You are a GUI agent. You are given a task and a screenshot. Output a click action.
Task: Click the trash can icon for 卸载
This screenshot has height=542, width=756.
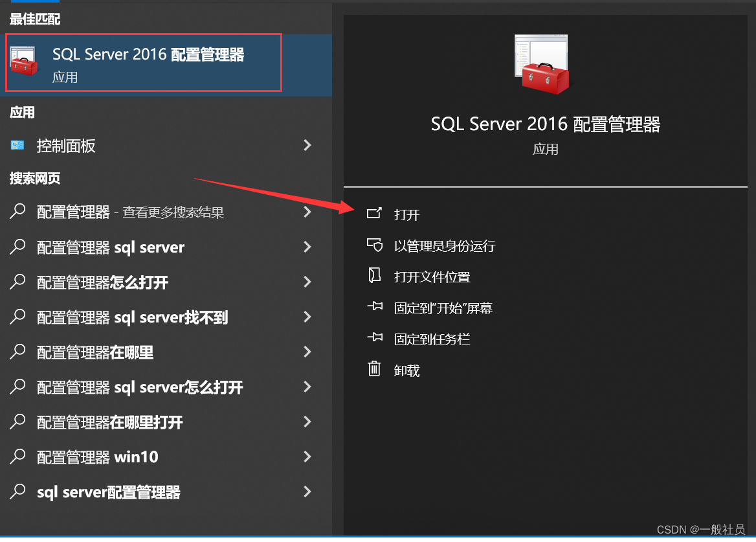click(x=374, y=369)
